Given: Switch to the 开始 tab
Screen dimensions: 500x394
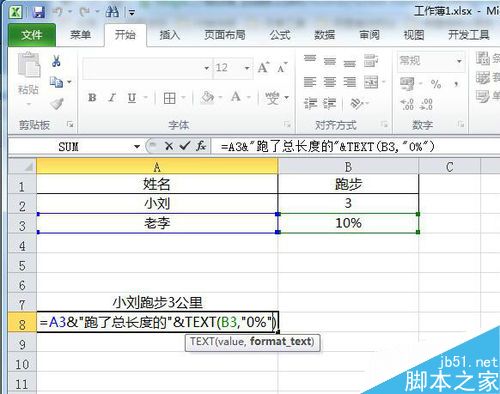Looking at the screenshot, I should [x=125, y=35].
